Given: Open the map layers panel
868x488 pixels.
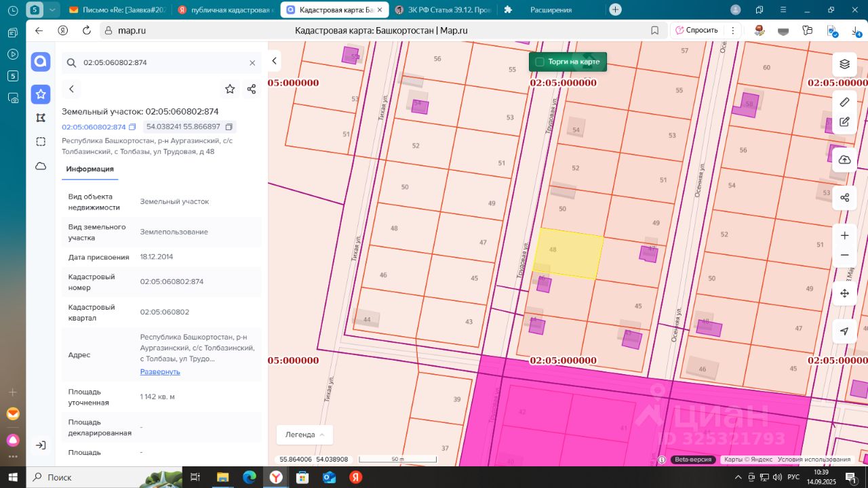Looking at the screenshot, I should (844, 64).
